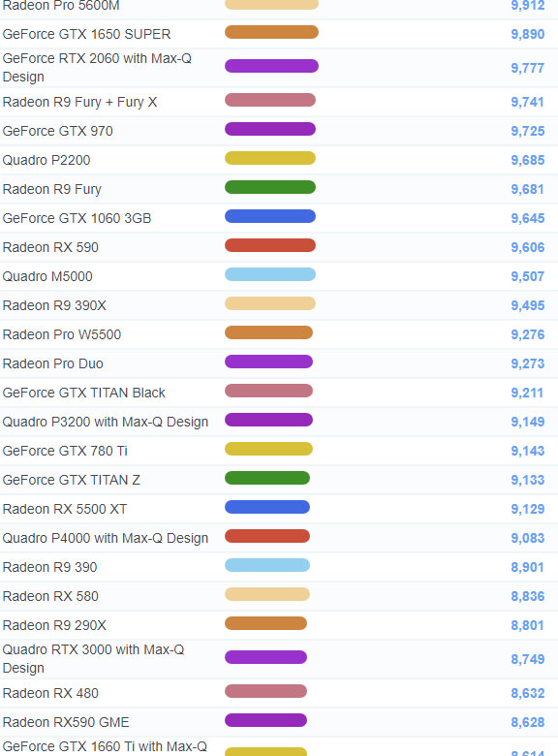Open GeForce GTX TITAN Black
The height and width of the screenshot is (756, 558).
[x=84, y=393]
